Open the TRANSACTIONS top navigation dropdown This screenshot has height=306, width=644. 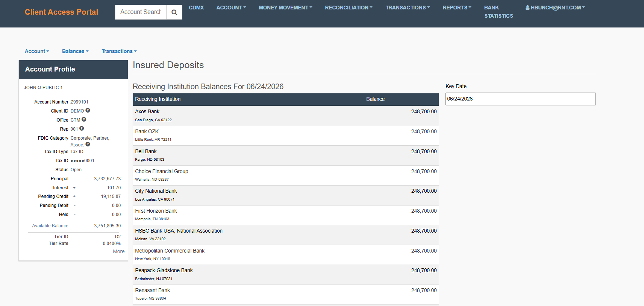pos(408,8)
